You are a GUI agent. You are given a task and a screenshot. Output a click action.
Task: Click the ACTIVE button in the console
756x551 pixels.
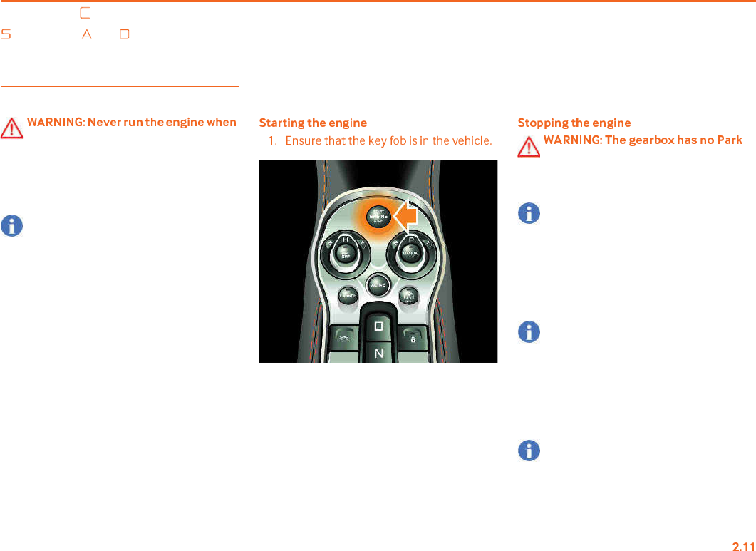[x=378, y=284]
